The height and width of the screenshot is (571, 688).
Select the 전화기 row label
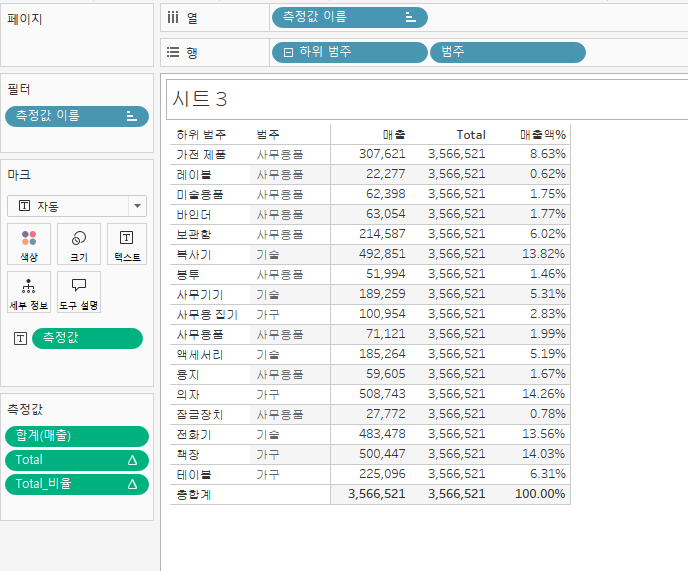tap(194, 435)
